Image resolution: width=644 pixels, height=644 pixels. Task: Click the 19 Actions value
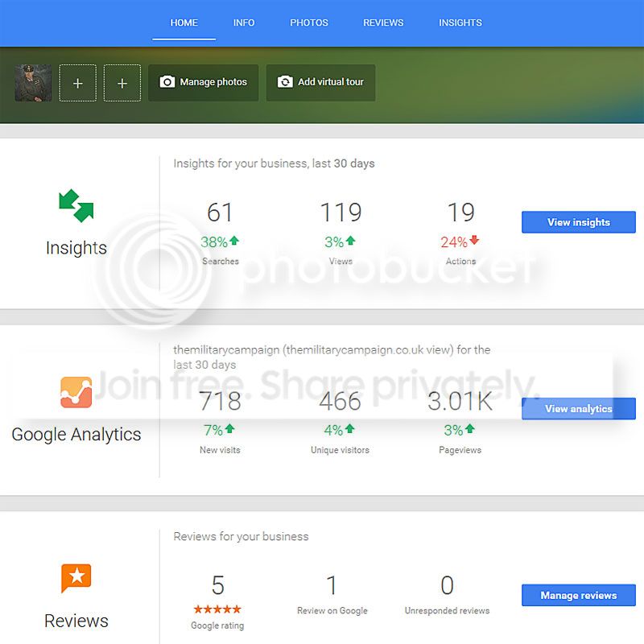460,213
